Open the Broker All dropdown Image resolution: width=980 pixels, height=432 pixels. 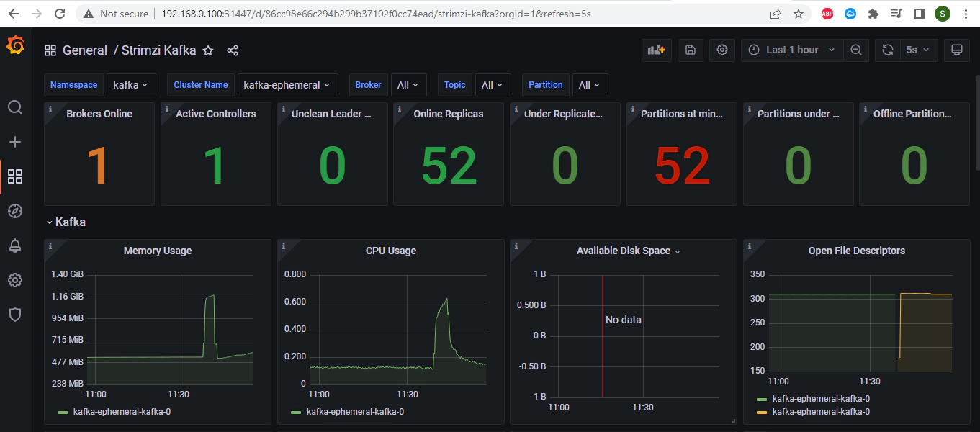point(409,85)
